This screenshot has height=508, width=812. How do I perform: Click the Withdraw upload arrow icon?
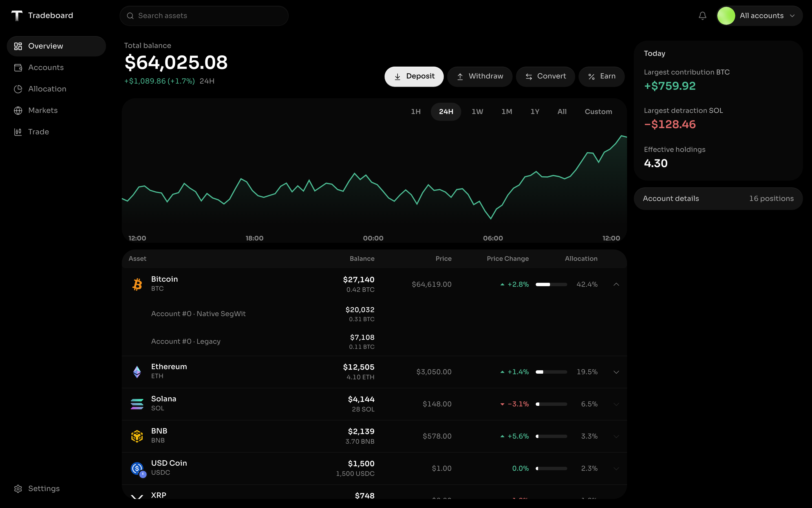pos(460,76)
